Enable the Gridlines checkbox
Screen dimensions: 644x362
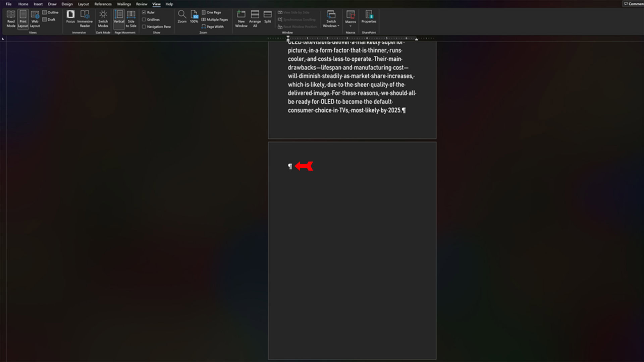click(x=144, y=19)
